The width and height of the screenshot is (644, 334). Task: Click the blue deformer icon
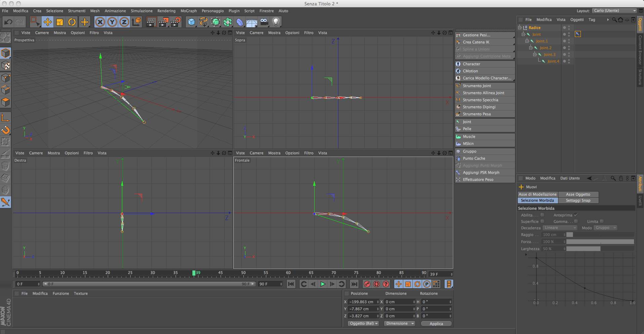[240, 22]
